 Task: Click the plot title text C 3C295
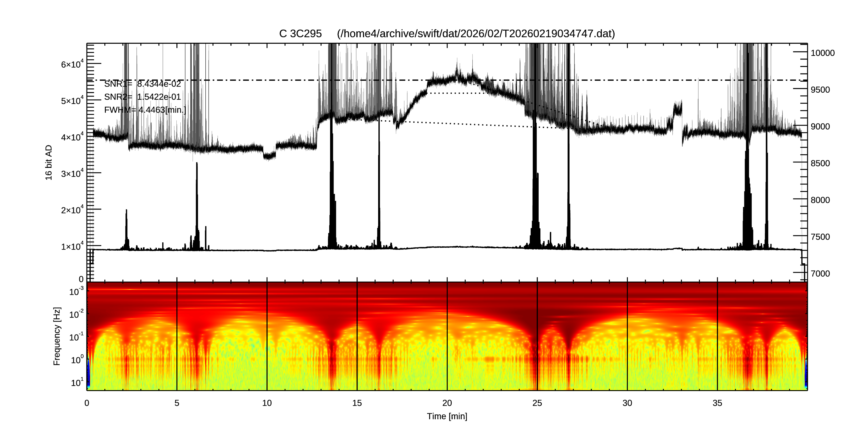click(300, 34)
